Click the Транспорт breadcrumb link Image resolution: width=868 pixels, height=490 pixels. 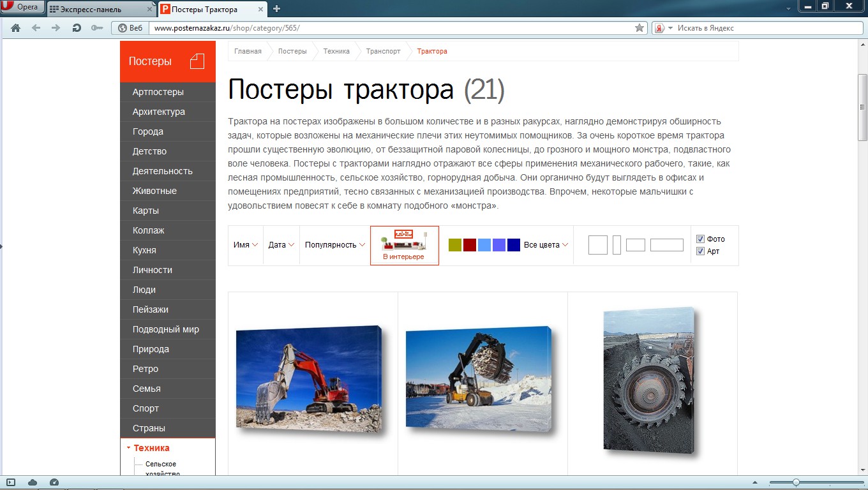point(384,51)
